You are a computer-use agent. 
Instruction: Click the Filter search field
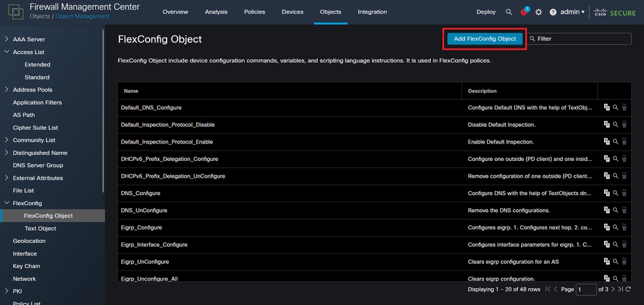point(579,39)
